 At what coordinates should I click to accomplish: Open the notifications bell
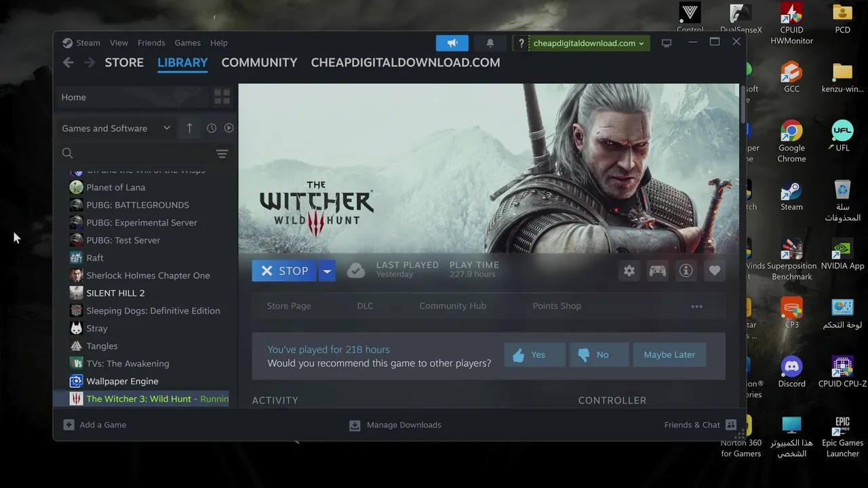490,43
